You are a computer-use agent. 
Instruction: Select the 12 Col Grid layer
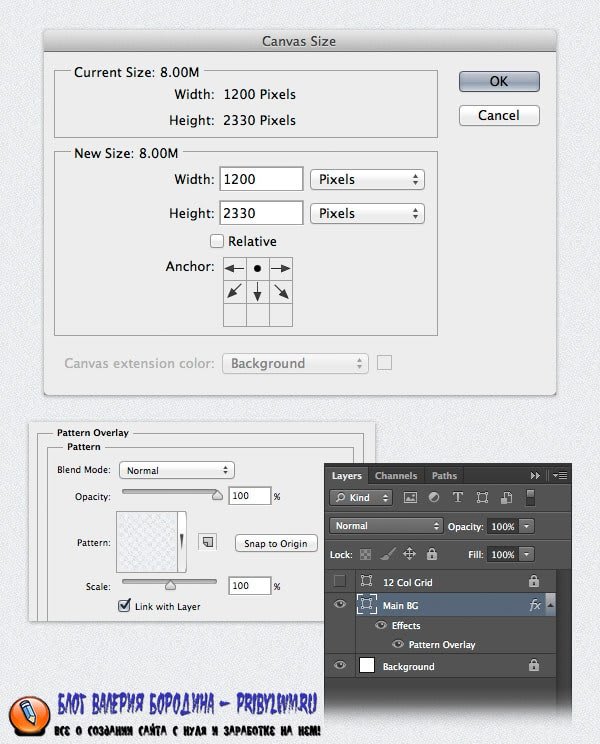pyautogui.click(x=407, y=582)
